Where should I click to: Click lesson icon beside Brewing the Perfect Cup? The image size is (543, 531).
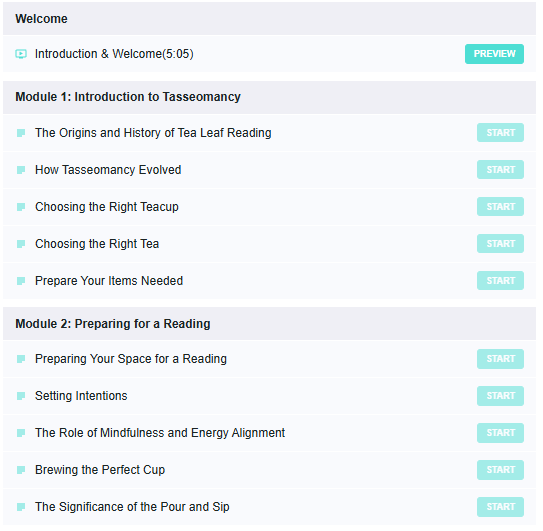pyautogui.click(x=21, y=470)
